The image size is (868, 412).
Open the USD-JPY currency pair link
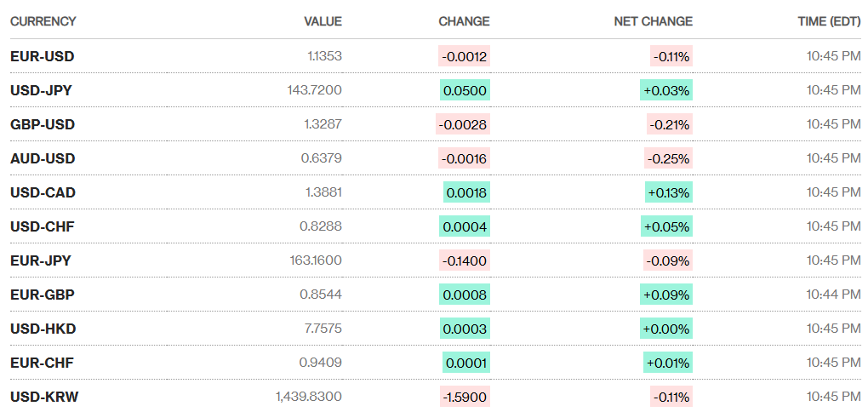[42, 90]
